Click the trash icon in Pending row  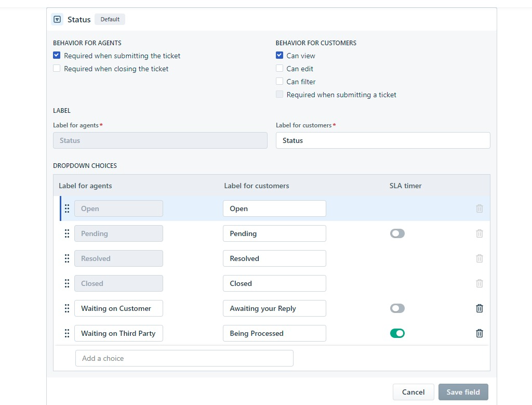(480, 233)
